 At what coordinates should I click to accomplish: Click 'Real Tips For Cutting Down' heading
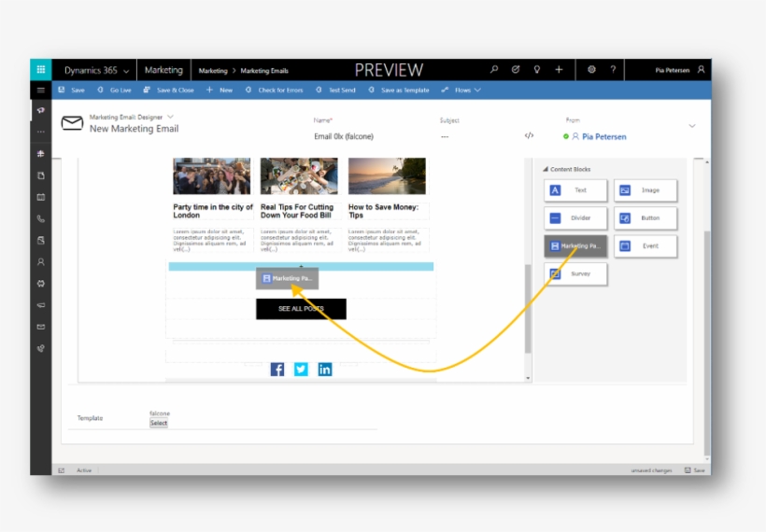[297, 211]
